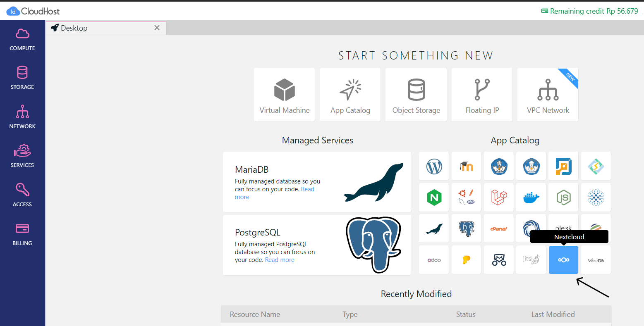The height and width of the screenshot is (326, 644).
Task: Open the Floating IP tile
Action: tap(481, 95)
